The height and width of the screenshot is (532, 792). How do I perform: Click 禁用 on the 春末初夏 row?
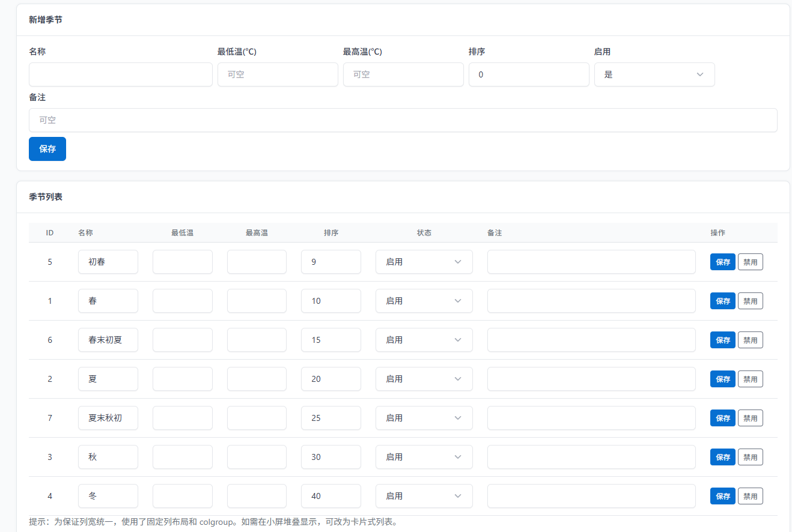(x=750, y=340)
